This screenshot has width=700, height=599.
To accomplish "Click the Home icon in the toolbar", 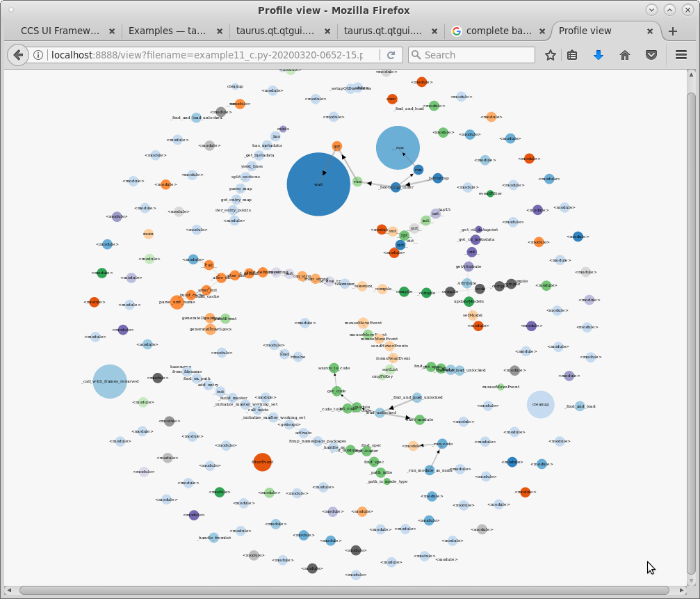I will [x=624, y=55].
